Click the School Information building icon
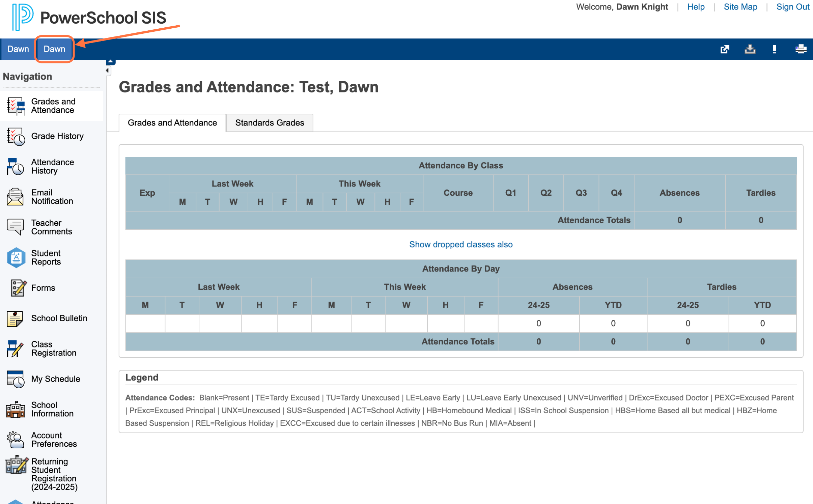 [16, 409]
